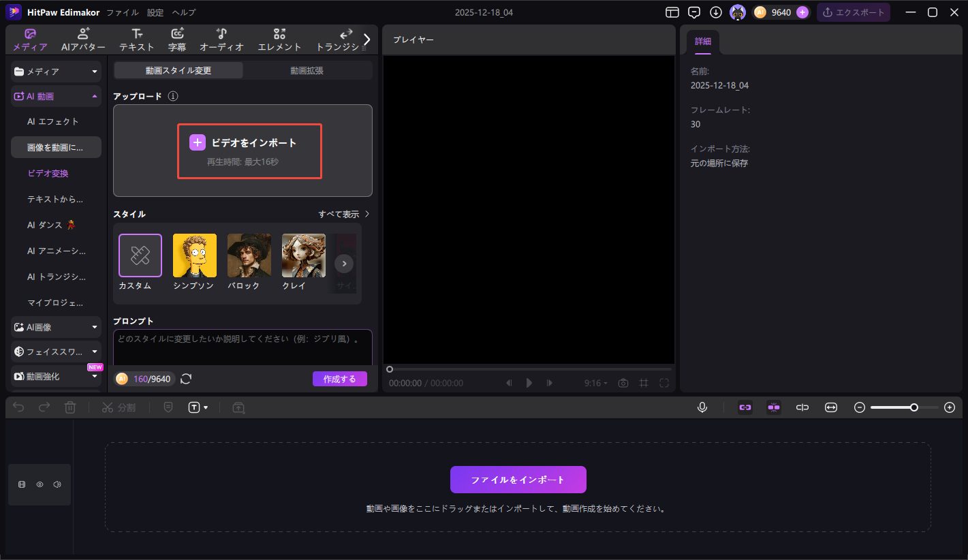968x560 pixels.
Task: Open the 9:16 aspect ratio dropdown
Action: point(595,383)
